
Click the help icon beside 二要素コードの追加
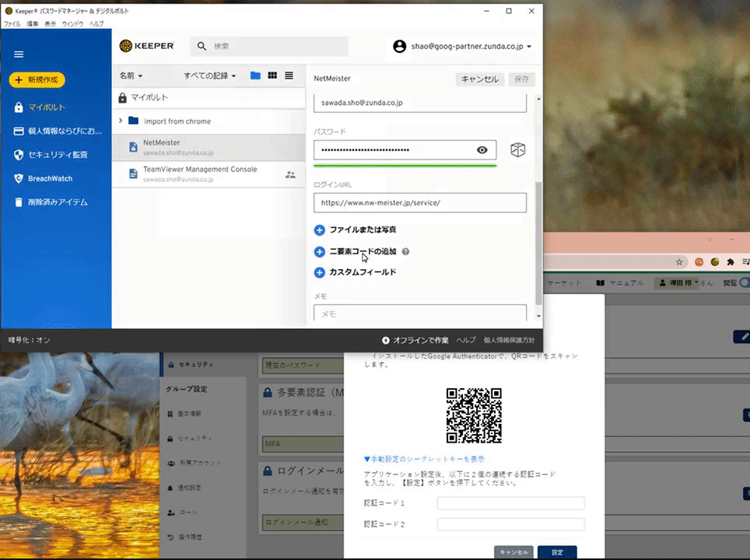[x=405, y=252]
